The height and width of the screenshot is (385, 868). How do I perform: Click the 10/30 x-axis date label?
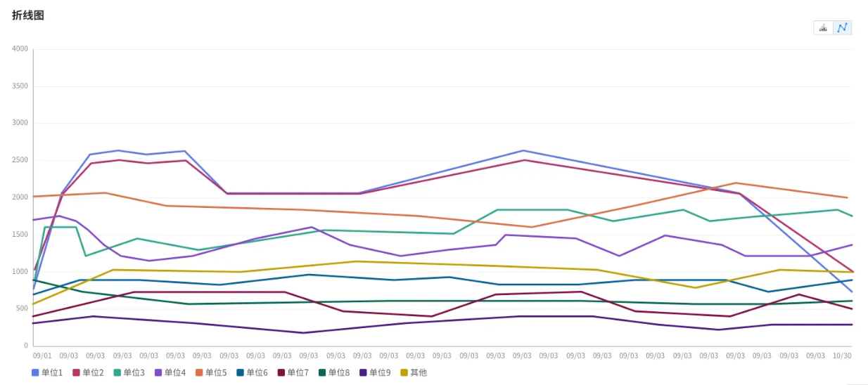842,355
